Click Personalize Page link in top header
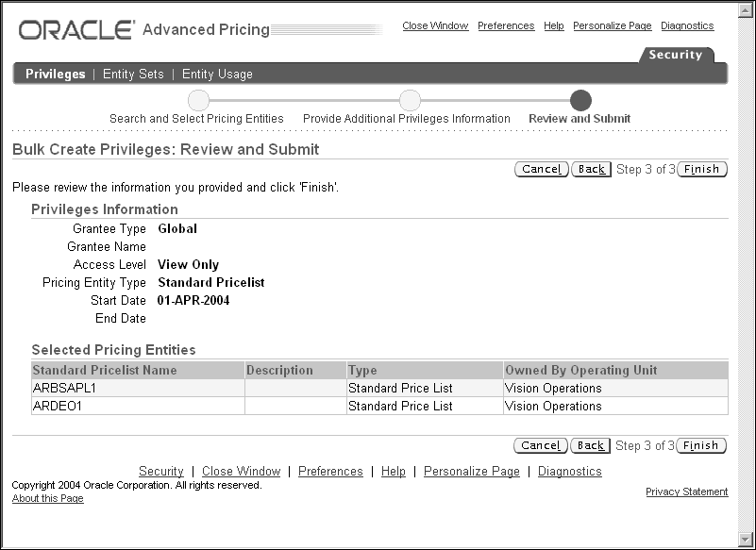 click(x=612, y=26)
